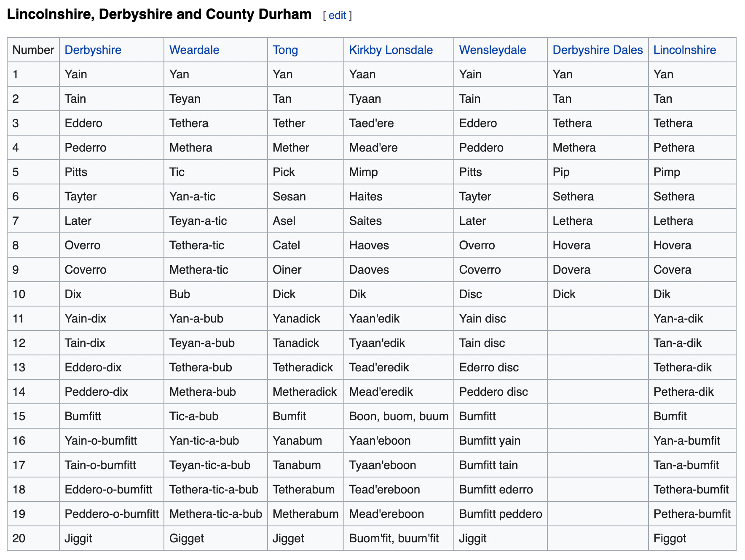Click the cell reading 'Teyan'

pyautogui.click(x=216, y=99)
